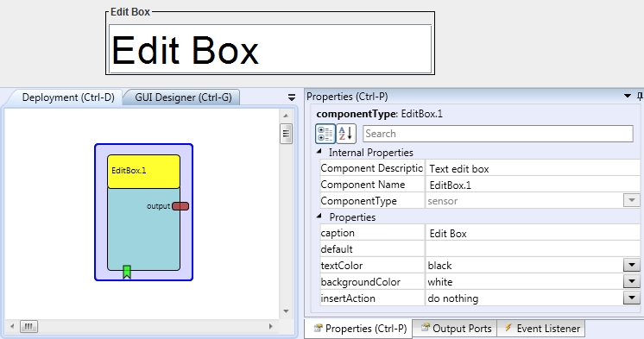The image size is (644, 339).
Task: Open the ComponentType sensor dropdown
Action: pyautogui.click(x=632, y=201)
